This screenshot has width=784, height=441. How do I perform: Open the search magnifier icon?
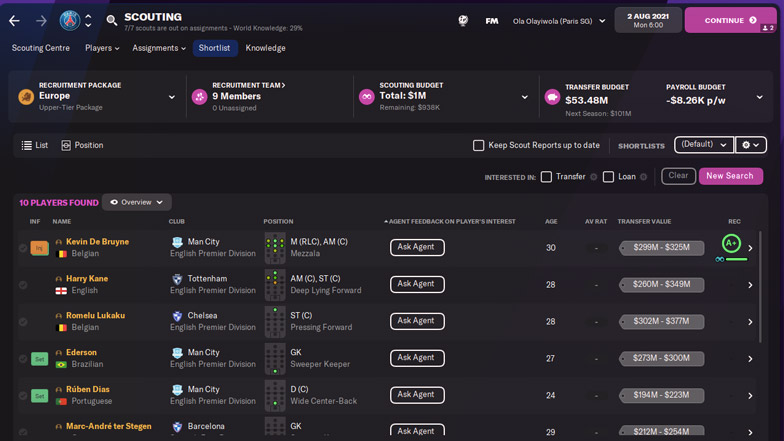click(112, 20)
